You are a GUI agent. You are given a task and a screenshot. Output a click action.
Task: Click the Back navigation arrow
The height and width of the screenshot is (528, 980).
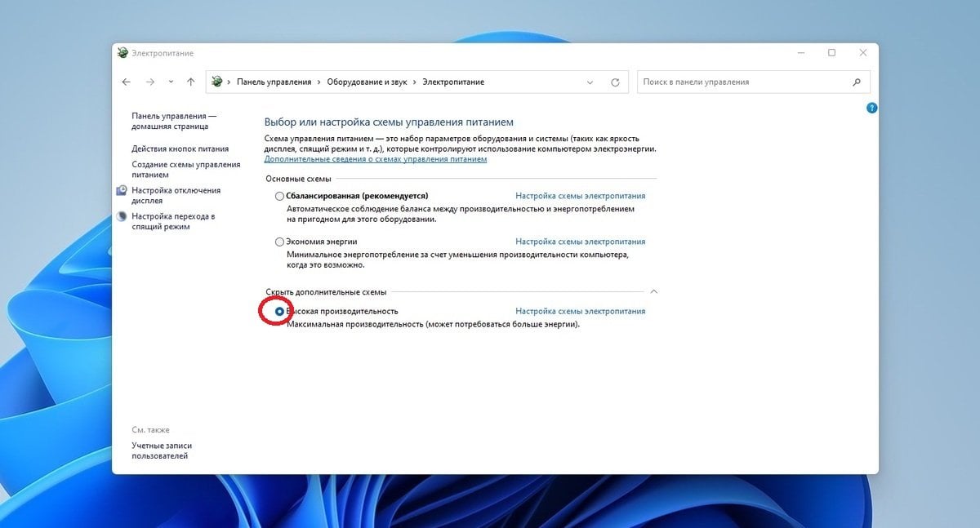tap(126, 82)
